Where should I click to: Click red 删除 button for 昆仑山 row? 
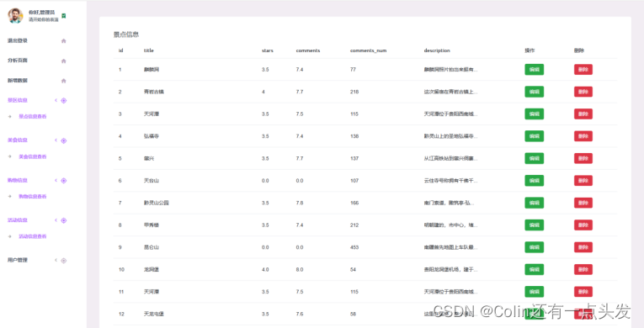click(x=583, y=247)
